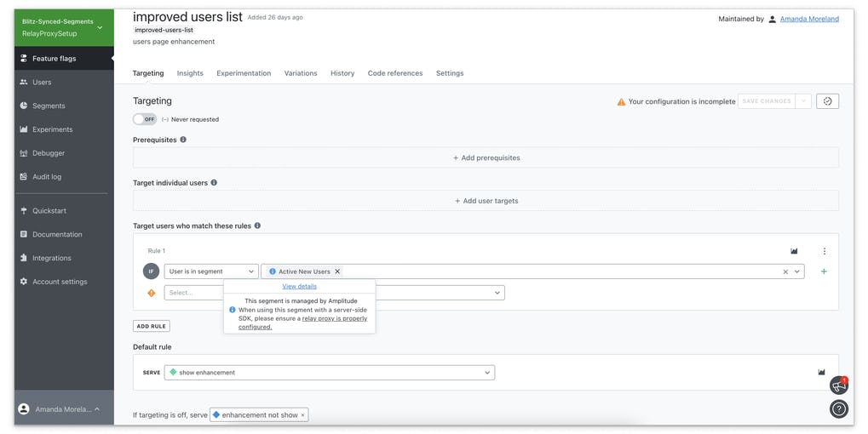This screenshot has width=868, height=434.
Task: Click Prerequisites info icon
Action: 182,140
